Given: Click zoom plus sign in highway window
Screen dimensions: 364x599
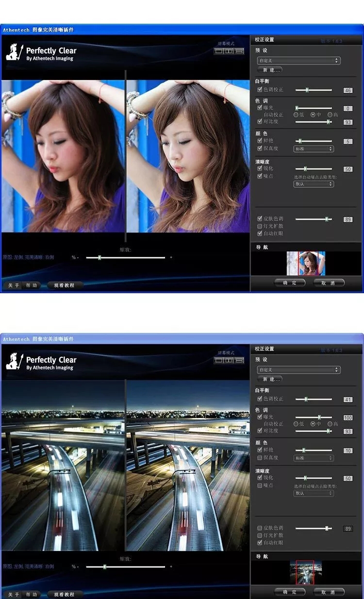Looking at the screenshot, I should point(171,566).
